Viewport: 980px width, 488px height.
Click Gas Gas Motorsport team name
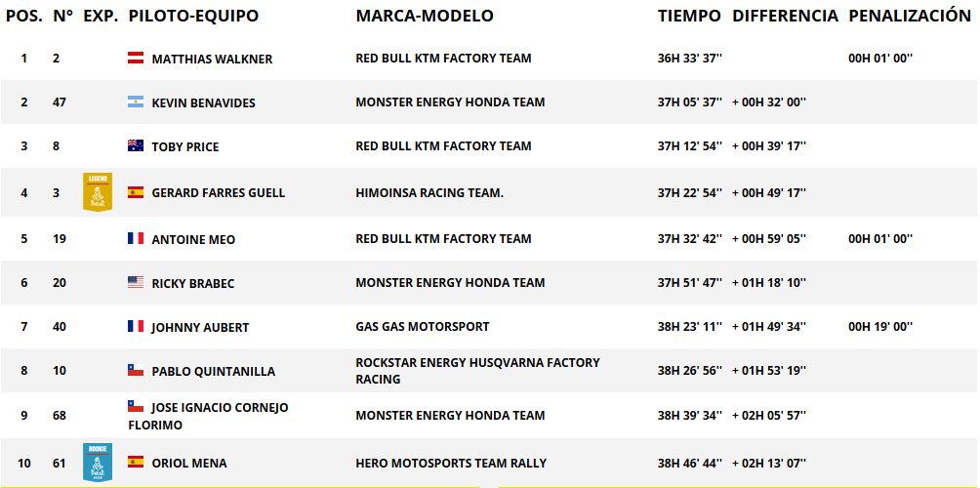pyautogui.click(x=423, y=326)
